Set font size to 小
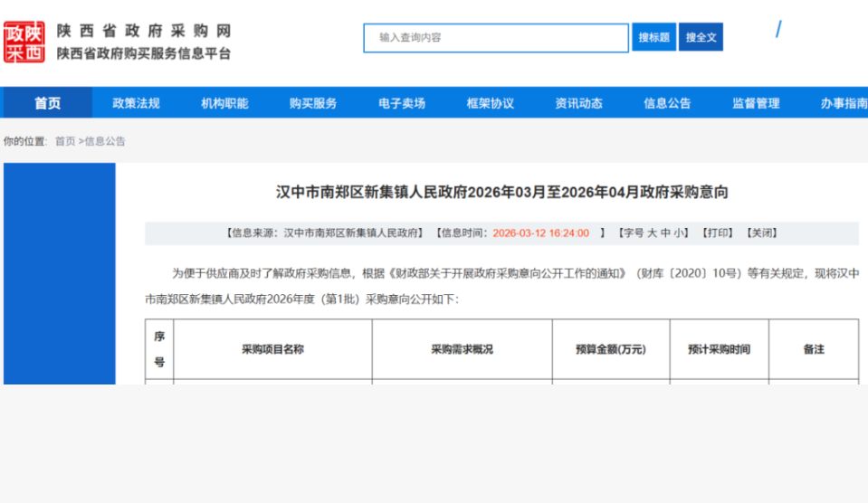Screen dimensions: 868x503 pos(679,233)
